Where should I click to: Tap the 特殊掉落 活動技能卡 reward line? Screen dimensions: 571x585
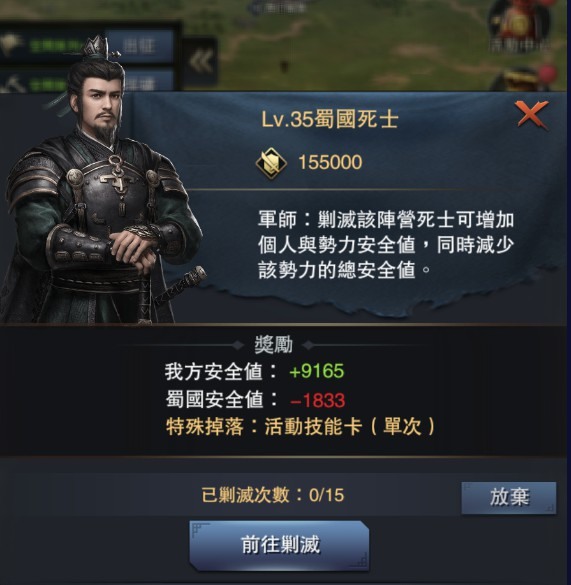[300, 426]
